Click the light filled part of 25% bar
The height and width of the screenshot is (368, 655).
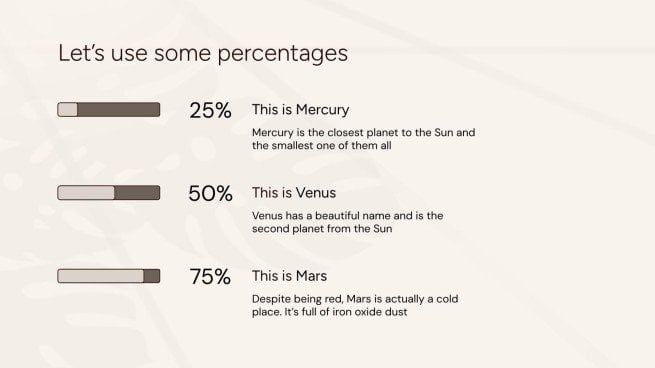[x=68, y=109]
